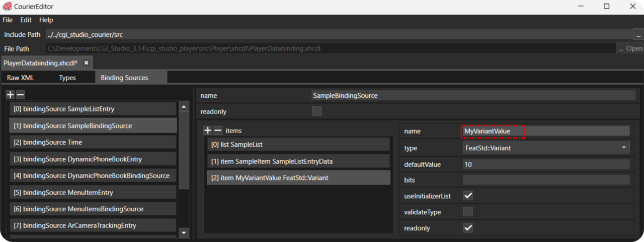Click the Include Path browse ellipsis button
This screenshot has height=242, width=644.
coord(638,35)
